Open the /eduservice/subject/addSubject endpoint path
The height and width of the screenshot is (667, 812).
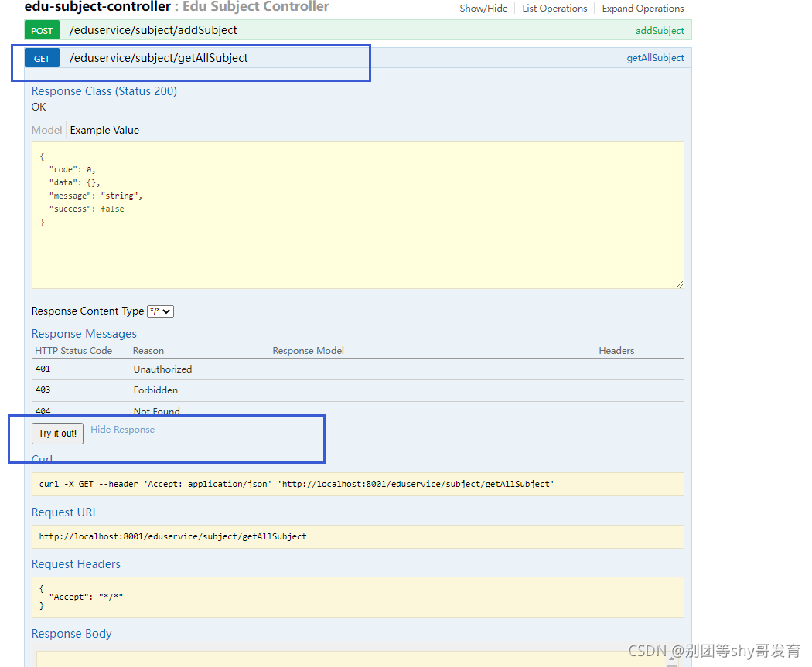(153, 30)
